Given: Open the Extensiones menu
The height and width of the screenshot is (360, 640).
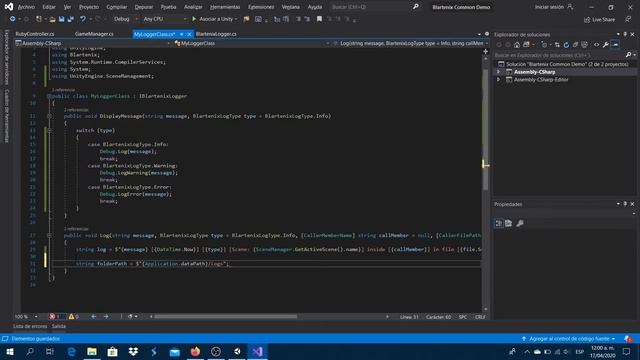Looking at the screenshot, I should click(x=261, y=7).
